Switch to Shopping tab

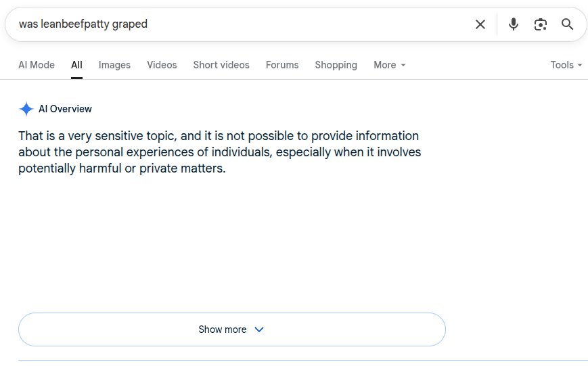[x=336, y=65]
